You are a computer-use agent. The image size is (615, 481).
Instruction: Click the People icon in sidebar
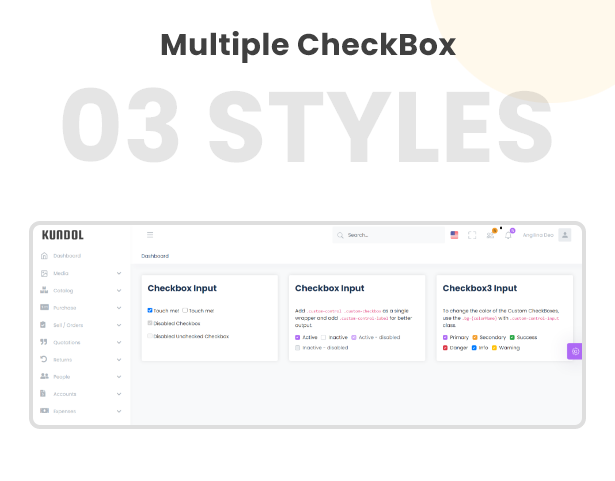click(x=44, y=376)
